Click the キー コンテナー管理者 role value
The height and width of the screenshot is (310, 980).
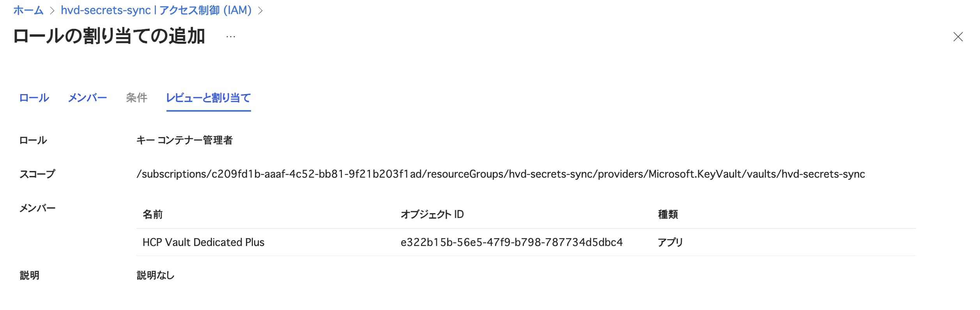(184, 140)
